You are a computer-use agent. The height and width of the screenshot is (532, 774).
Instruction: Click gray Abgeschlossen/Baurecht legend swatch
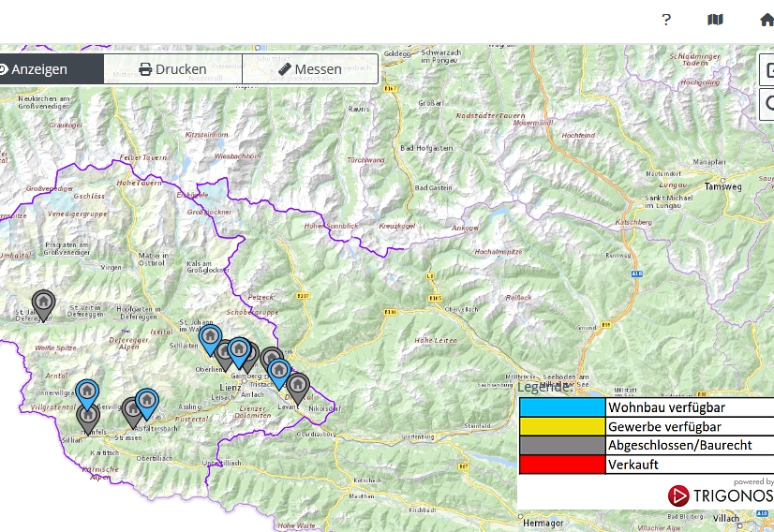pyautogui.click(x=562, y=445)
